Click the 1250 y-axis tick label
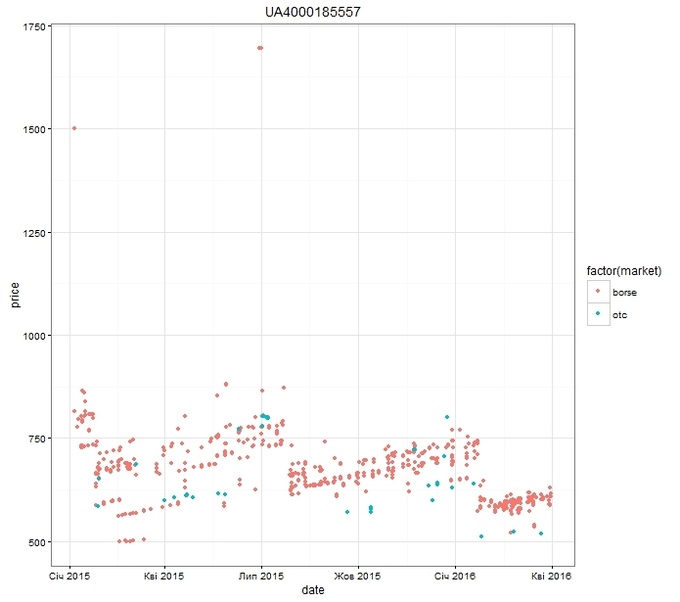The width and height of the screenshot is (680, 602). pos(37,233)
